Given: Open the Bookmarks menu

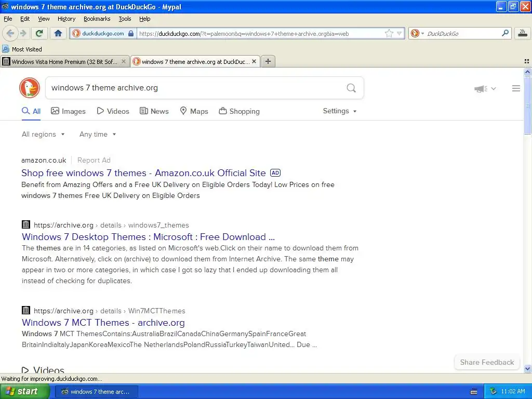Looking at the screenshot, I should tap(97, 19).
